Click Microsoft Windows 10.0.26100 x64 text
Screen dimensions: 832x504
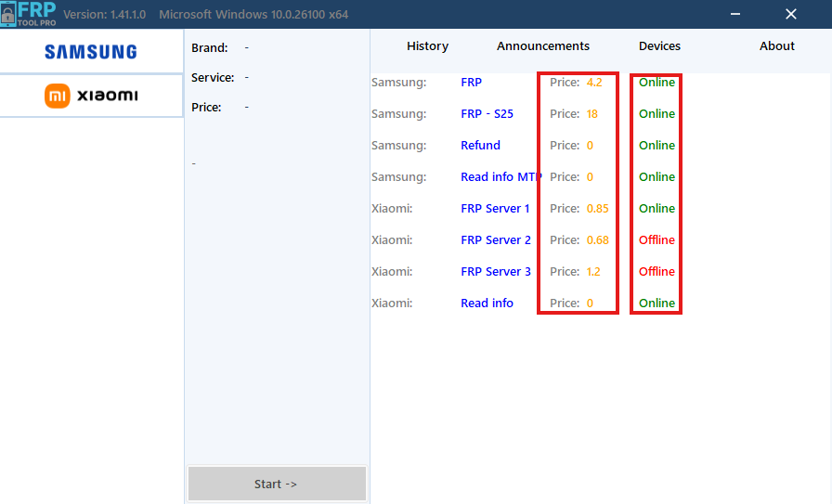253,14
